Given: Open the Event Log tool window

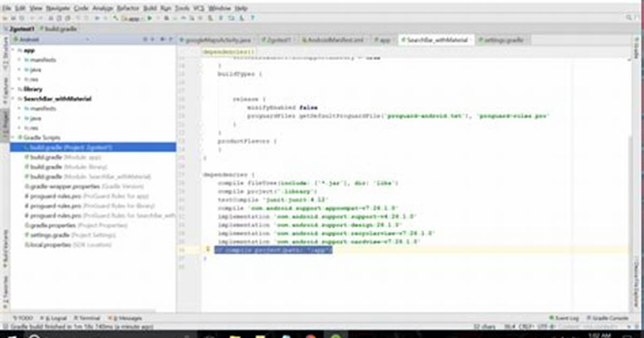Looking at the screenshot, I should pos(564,318).
